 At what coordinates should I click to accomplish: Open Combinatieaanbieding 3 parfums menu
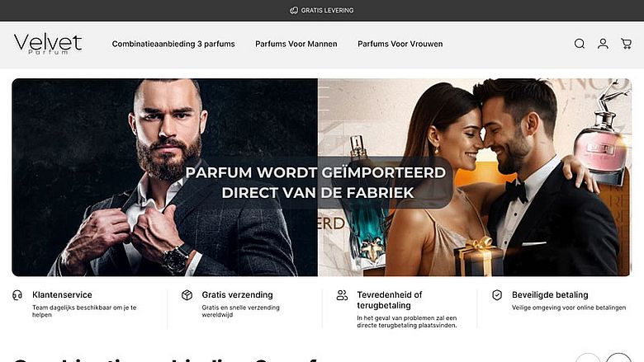pyautogui.click(x=173, y=44)
